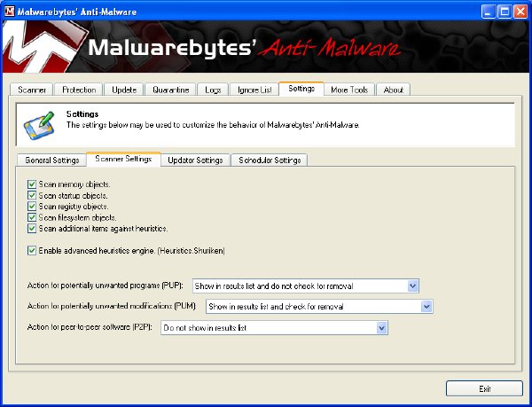532x407 pixels.
Task: Click the 'Action for peer-to-peer software (P2P)' label
Action: (90, 327)
